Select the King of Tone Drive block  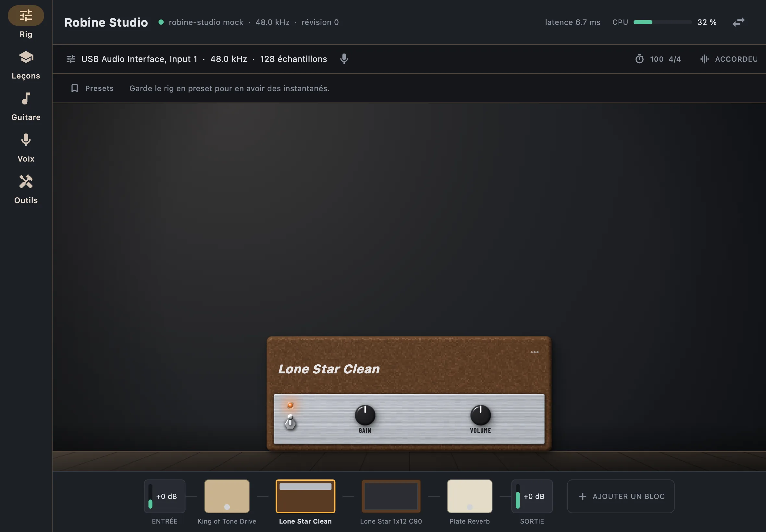[x=227, y=496]
